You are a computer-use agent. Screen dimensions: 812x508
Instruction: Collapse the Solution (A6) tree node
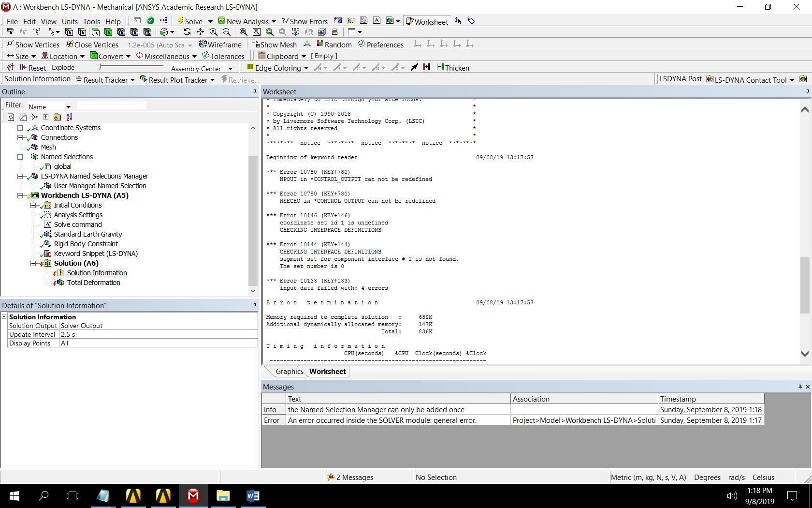[x=33, y=263]
